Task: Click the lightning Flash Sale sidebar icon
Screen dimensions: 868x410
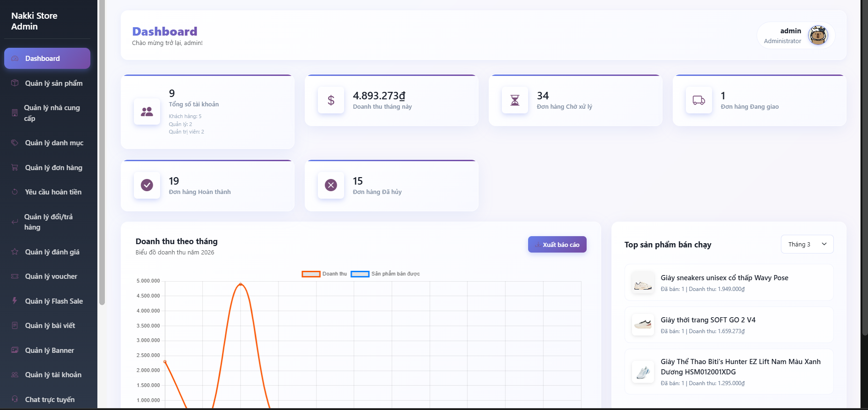Action: point(15,301)
